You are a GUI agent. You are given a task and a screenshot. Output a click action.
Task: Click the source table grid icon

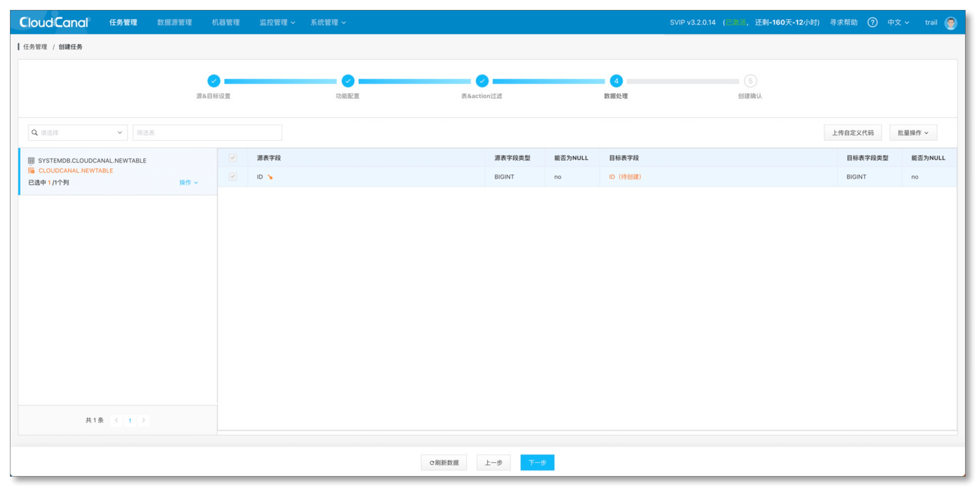(x=31, y=161)
